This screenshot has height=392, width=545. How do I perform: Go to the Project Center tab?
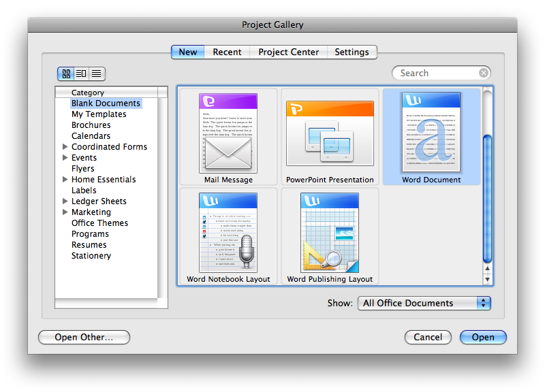coord(287,52)
